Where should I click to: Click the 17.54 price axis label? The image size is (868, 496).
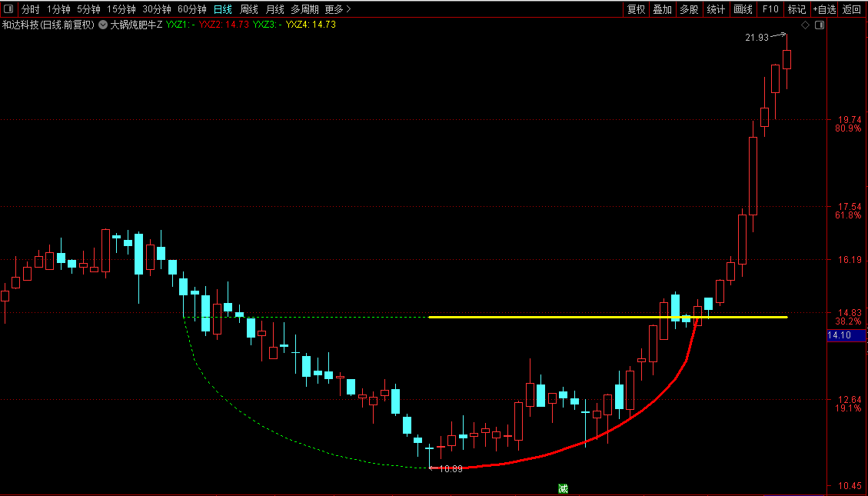(x=850, y=206)
